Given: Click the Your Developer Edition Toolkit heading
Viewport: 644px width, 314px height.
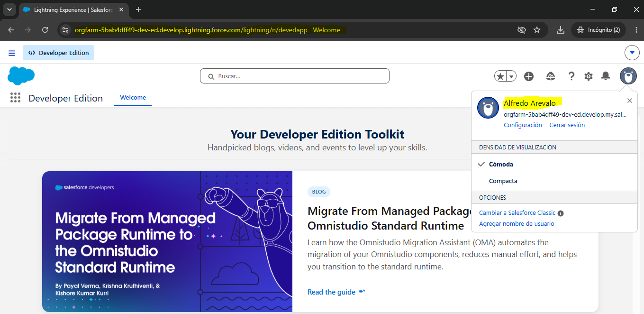Looking at the screenshot, I should click(317, 134).
